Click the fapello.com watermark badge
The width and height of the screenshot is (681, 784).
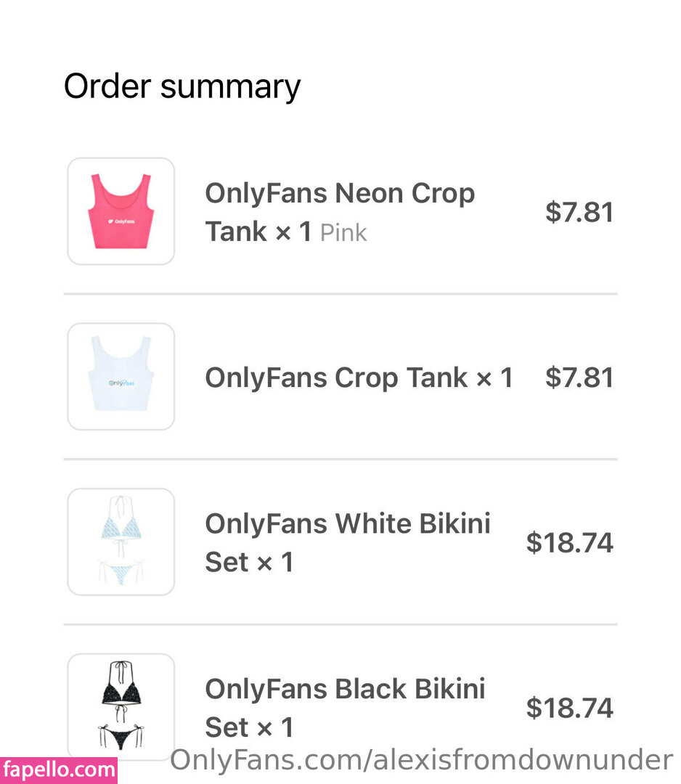pos(59,769)
